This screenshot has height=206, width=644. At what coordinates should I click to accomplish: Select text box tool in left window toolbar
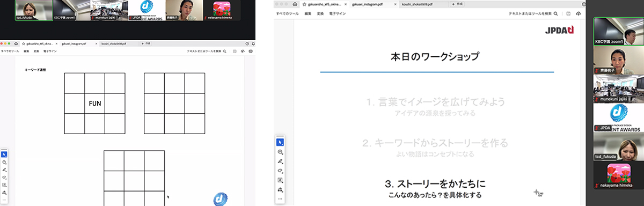coord(4,185)
